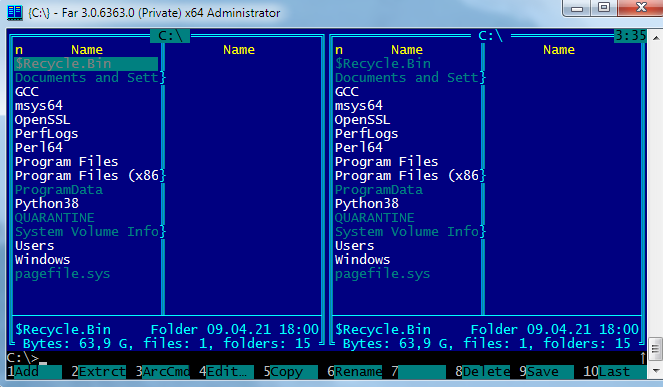Select Documents and Settings in left panel
The height and width of the screenshot is (387, 663).
[x=88, y=78]
